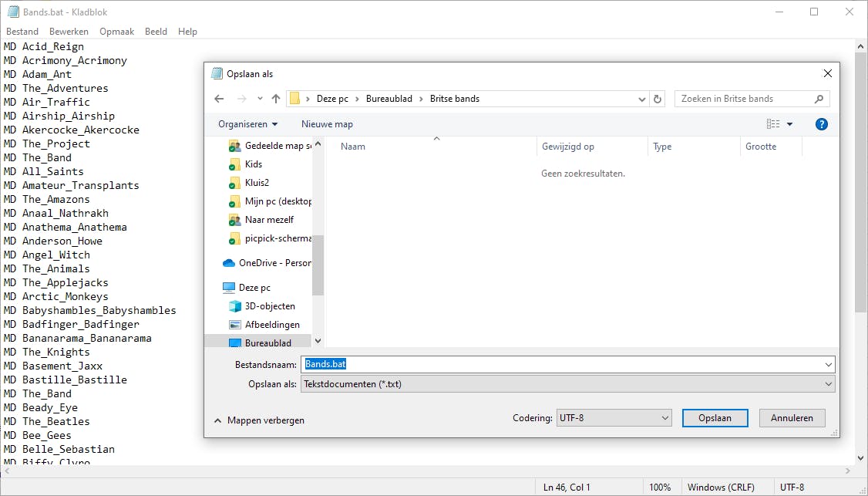The image size is (868, 496).
Task: Open the Organiseren dropdown menu
Action: [248, 124]
